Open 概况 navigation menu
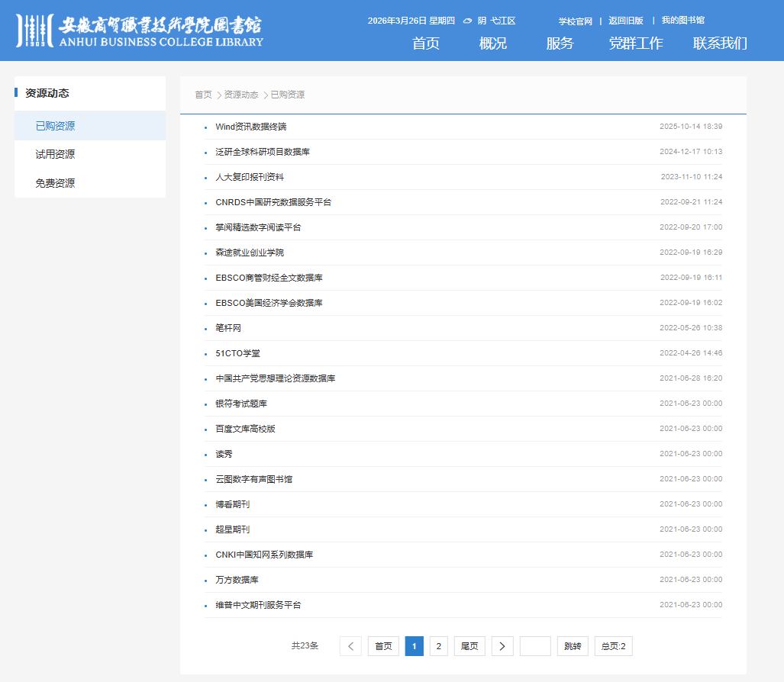Image resolution: width=784 pixels, height=682 pixels. point(492,43)
